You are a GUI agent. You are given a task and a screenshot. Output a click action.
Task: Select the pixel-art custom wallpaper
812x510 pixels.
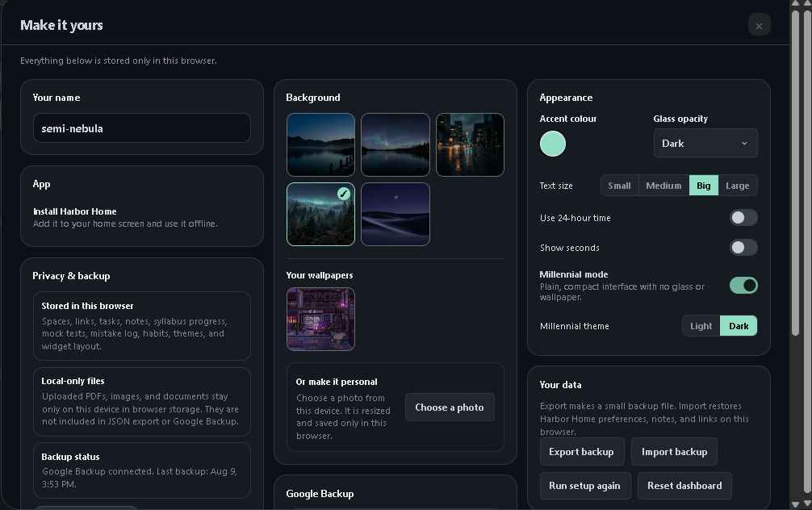pyautogui.click(x=320, y=320)
